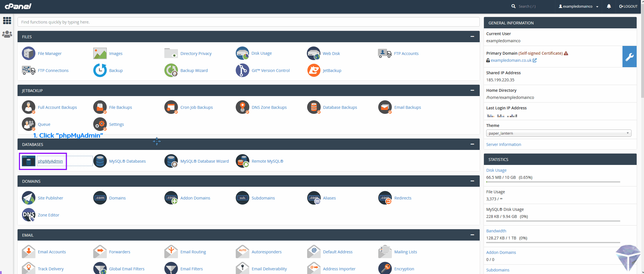Click the Mailing Lists link
This screenshot has width=644, height=274.
(405, 252)
